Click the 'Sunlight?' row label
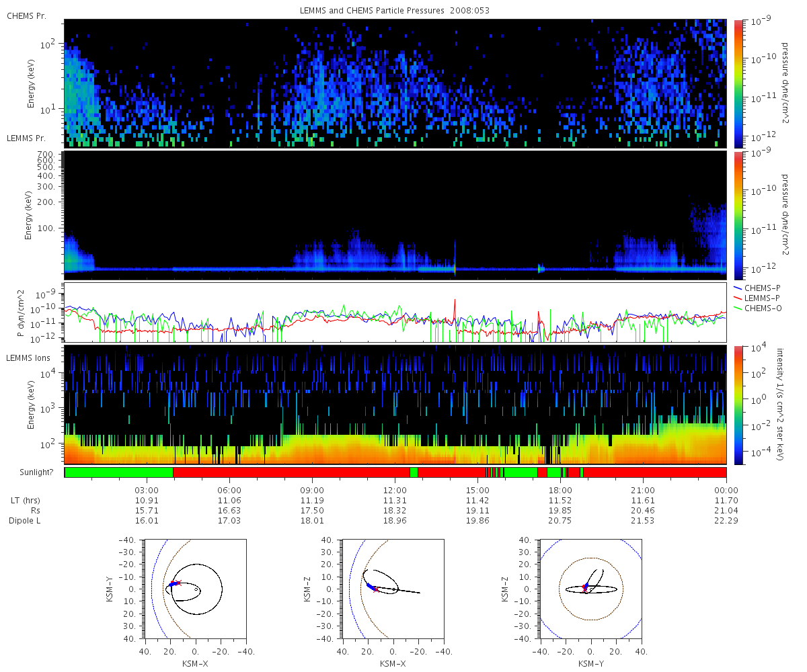Screen dimensions: 807x672 tap(35, 472)
